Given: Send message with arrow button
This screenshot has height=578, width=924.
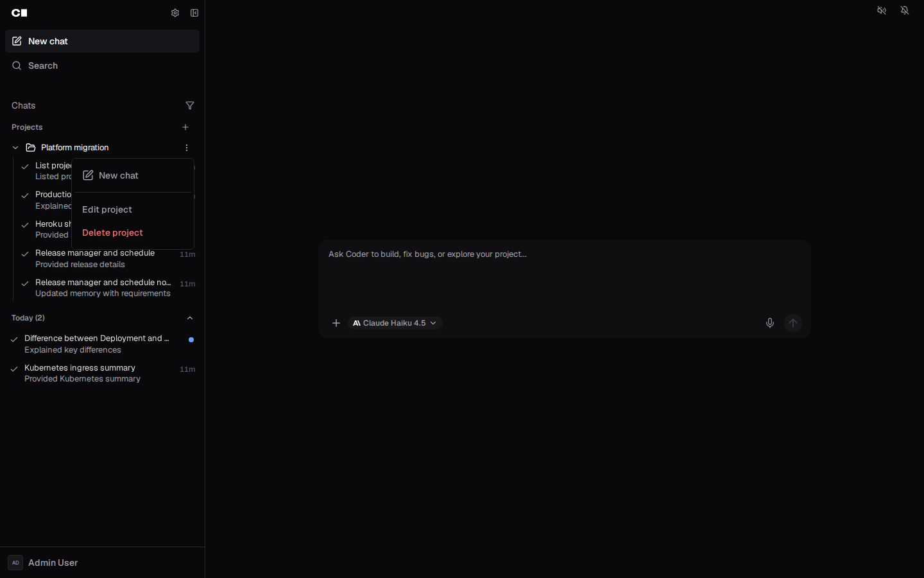Looking at the screenshot, I should (x=793, y=323).
